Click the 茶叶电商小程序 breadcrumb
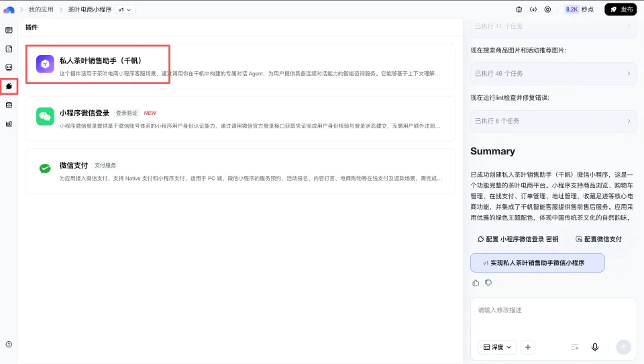 89,9
